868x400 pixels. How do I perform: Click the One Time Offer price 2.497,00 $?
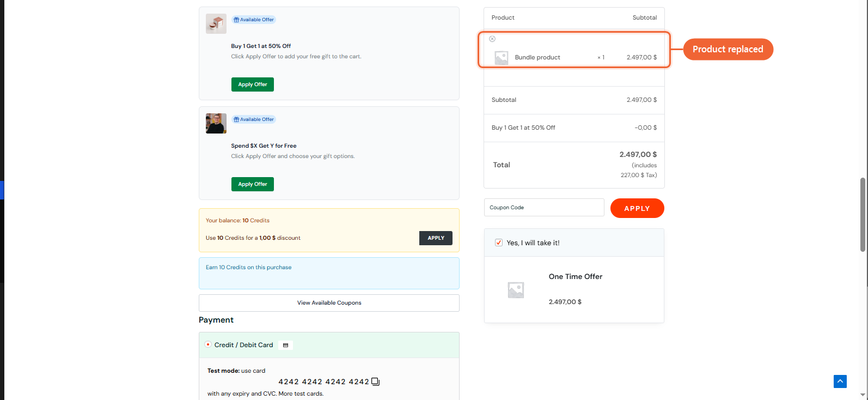pyautogui.click(x=565, y=302)
